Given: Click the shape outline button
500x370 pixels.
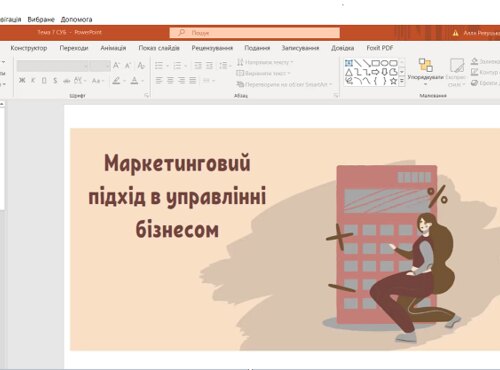Looking at the screenshot, I should (485, 72).
